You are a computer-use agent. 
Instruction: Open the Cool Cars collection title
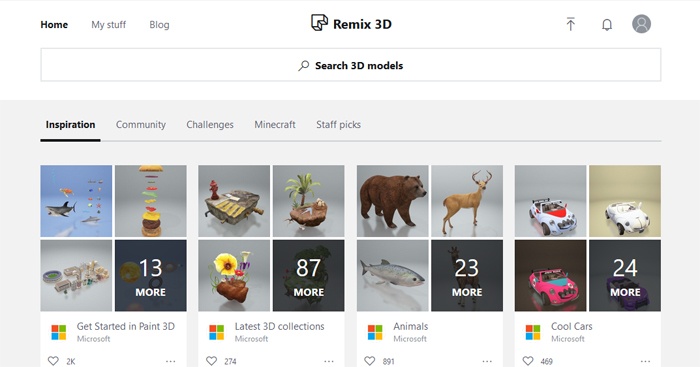pos(571,326)
